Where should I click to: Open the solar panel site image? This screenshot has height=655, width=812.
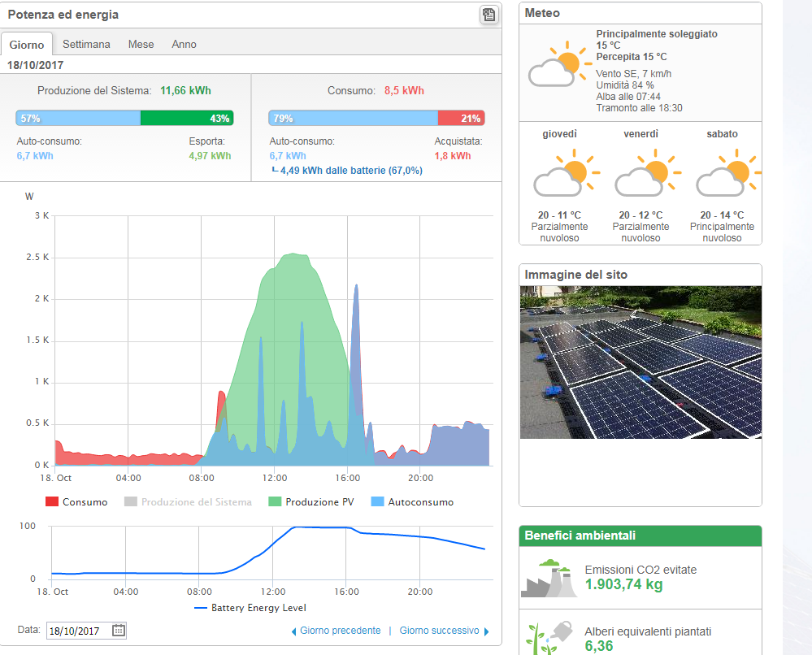640,362
